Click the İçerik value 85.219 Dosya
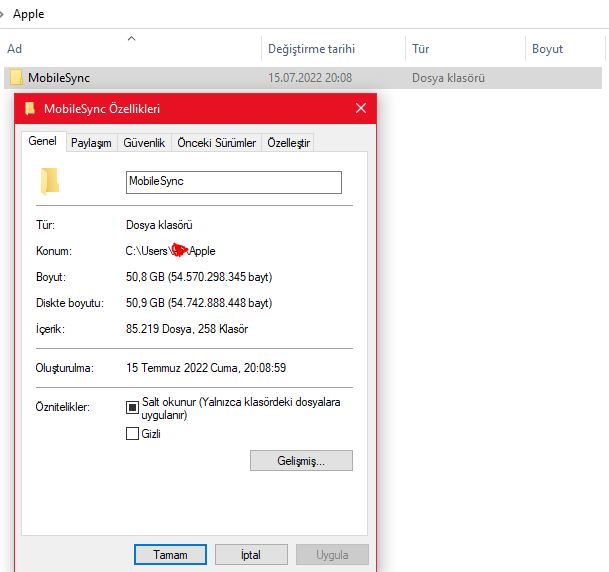The image size is (609, 572). (187, 329)
